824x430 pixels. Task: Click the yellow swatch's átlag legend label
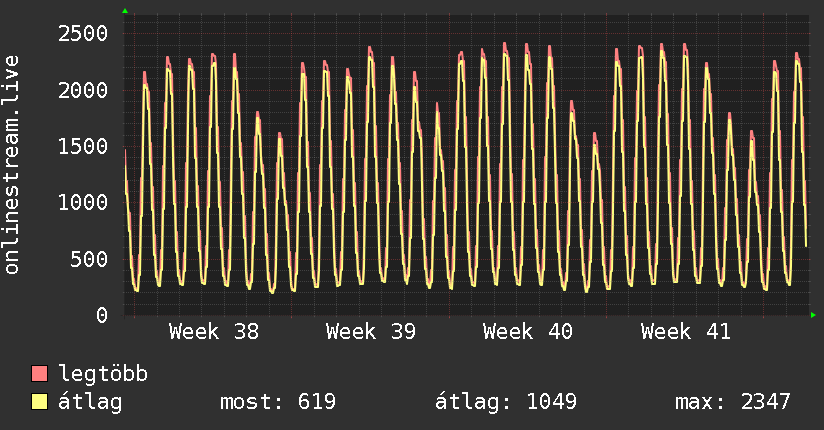90,402
